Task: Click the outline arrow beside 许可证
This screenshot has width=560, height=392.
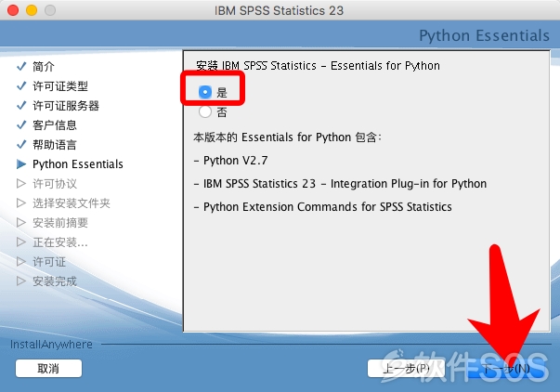Action: pyautogui.click(x=21, y=262)
